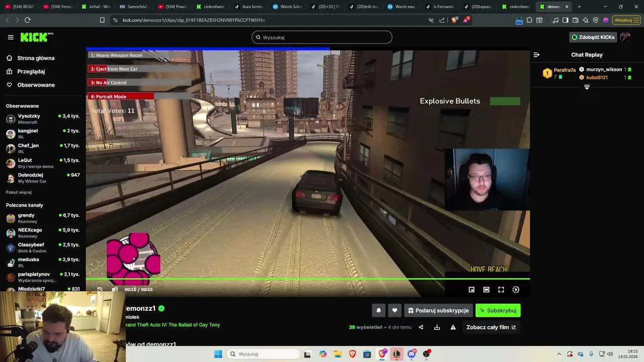
Task: Switch to the Aura farming TikTok tab
Action: [249, 7]
